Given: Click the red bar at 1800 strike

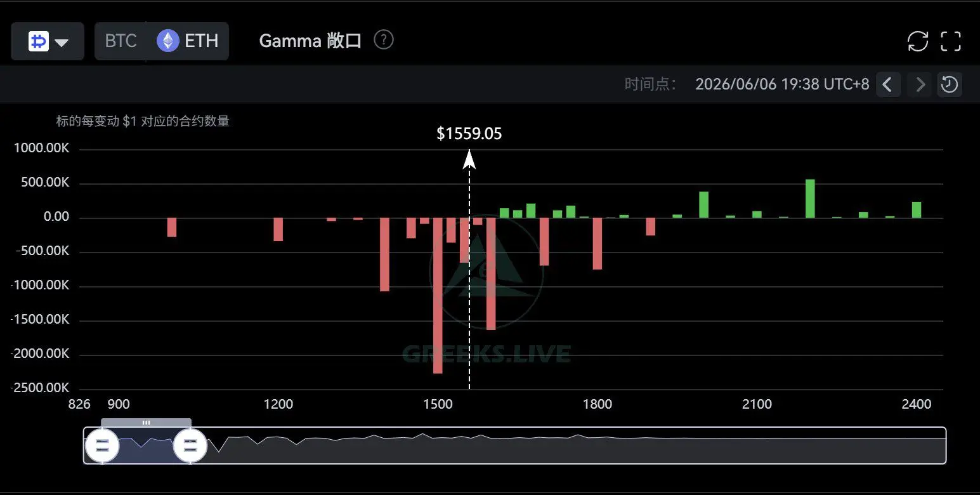Looking at the screenshot, I should [598, 244].
